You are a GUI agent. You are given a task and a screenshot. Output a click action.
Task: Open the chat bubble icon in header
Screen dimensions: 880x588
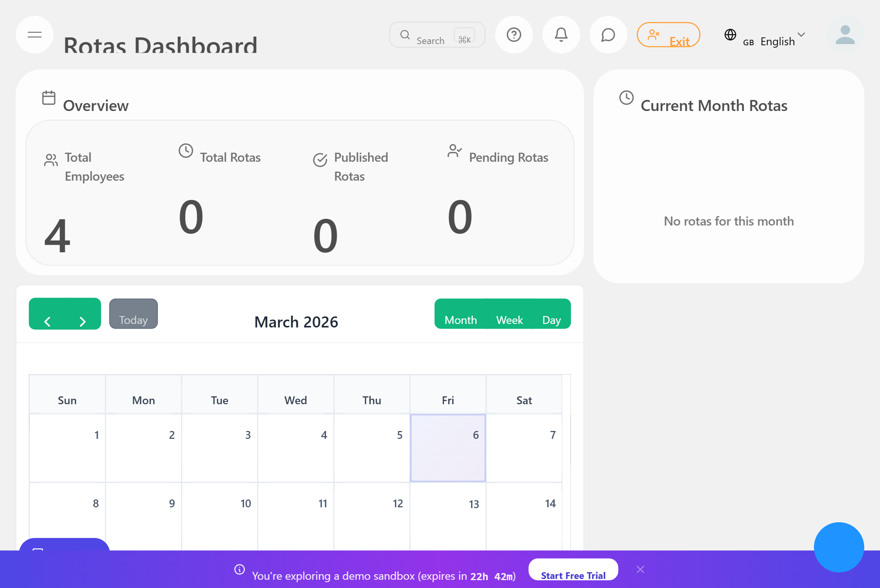(608, 35)
